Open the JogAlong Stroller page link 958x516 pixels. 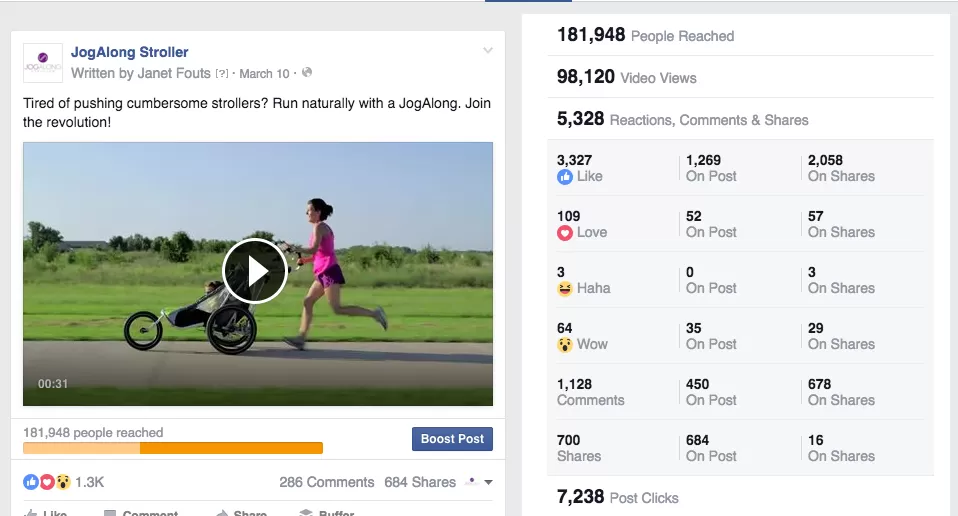[x=129, y=52]
